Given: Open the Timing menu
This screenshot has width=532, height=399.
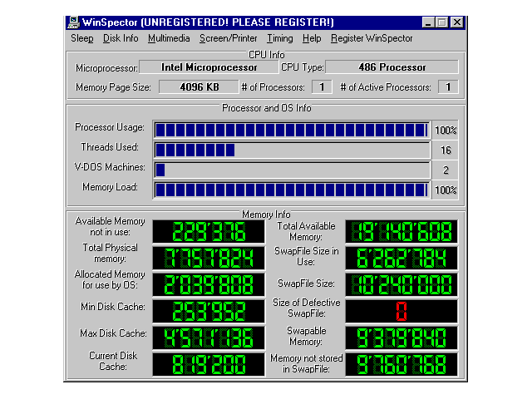Looking at the screenshot, I should tap(279, 38).
